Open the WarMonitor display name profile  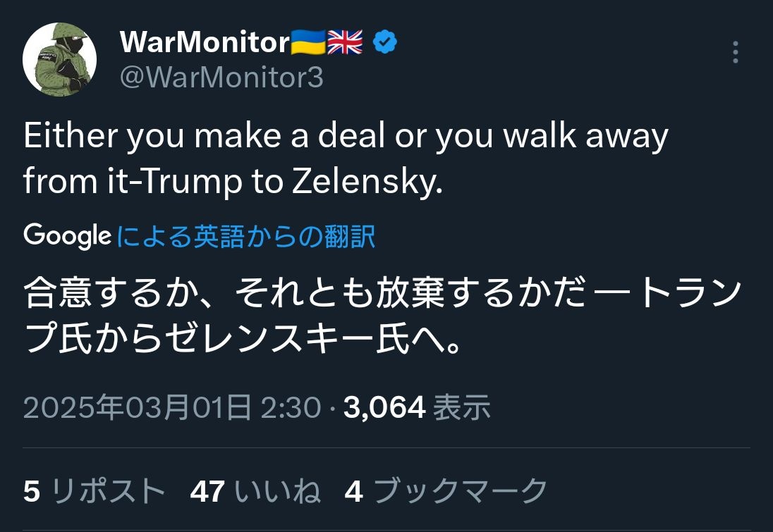[x=204, y=43]
